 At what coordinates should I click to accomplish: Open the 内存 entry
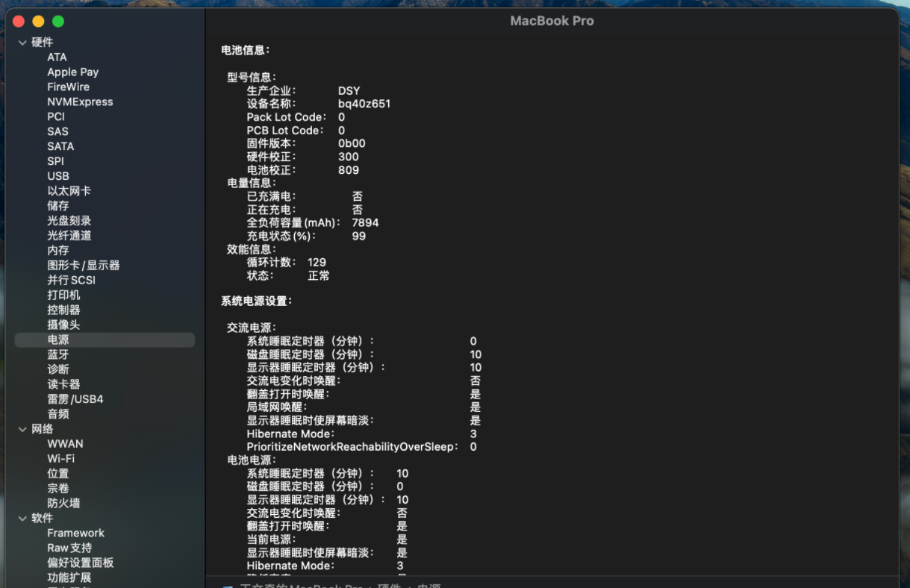(x=57, y=251)
